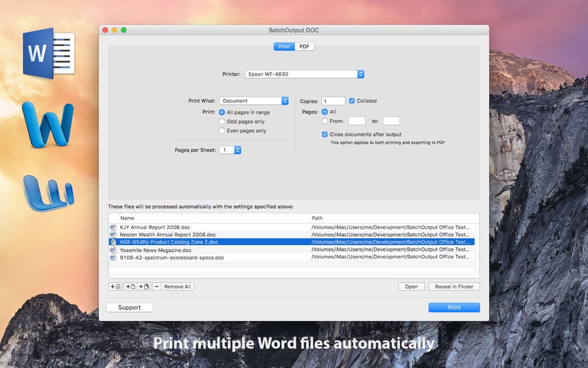Click the From page number field

pyautogui.click(x=357, y=121)
